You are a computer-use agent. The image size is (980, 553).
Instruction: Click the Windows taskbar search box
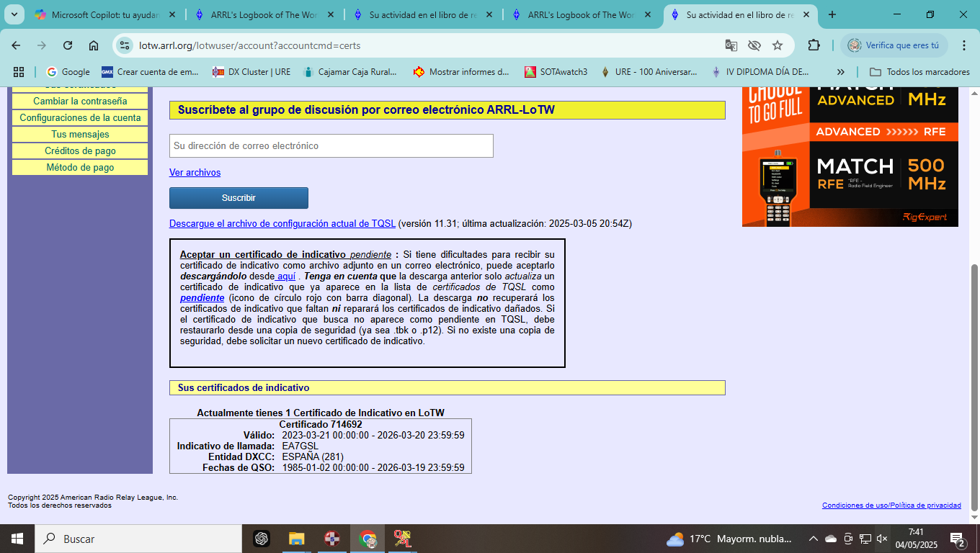[x=138, y=539]
